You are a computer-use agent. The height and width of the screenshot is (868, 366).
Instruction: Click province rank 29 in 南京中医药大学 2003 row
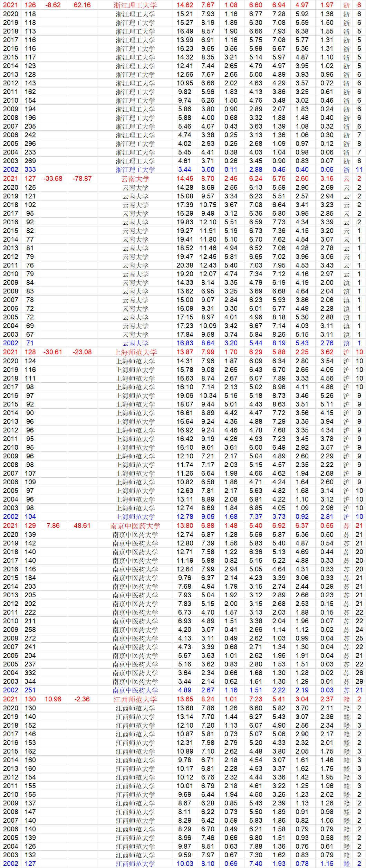coord(359,682)
